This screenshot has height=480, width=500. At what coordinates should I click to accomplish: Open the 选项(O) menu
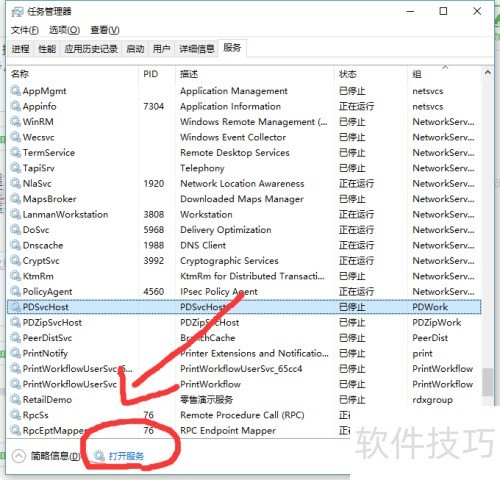tap(64, 30)
